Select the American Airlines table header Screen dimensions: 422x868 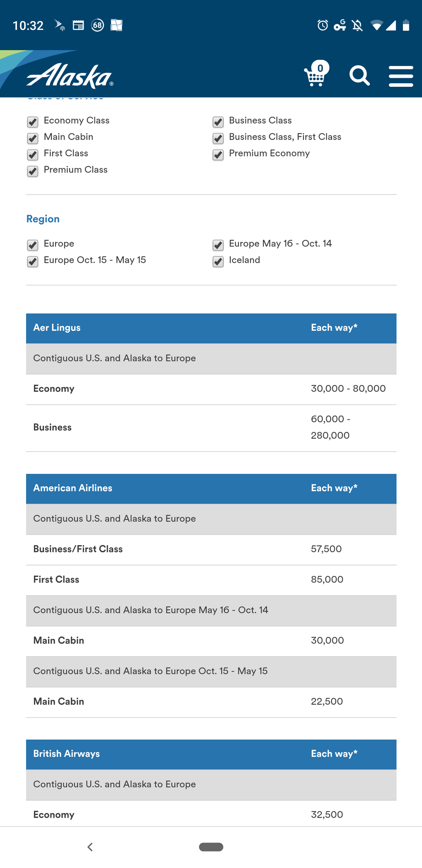tap(211, 489)
